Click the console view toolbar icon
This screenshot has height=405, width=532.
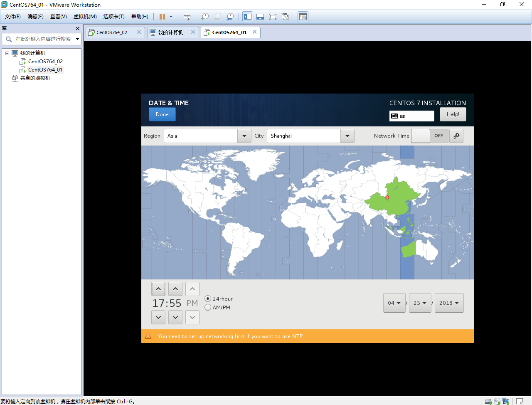pyautogui.click(x=303, y=17)
